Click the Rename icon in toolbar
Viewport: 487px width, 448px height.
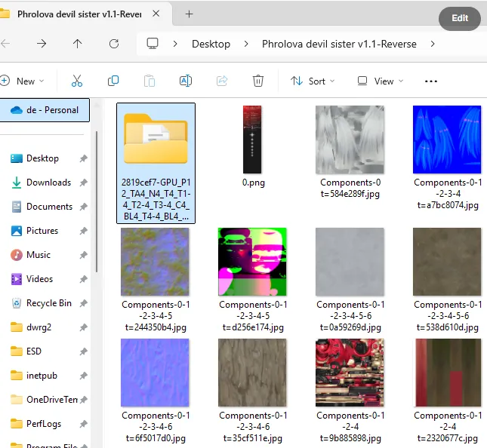coord(186,81)
